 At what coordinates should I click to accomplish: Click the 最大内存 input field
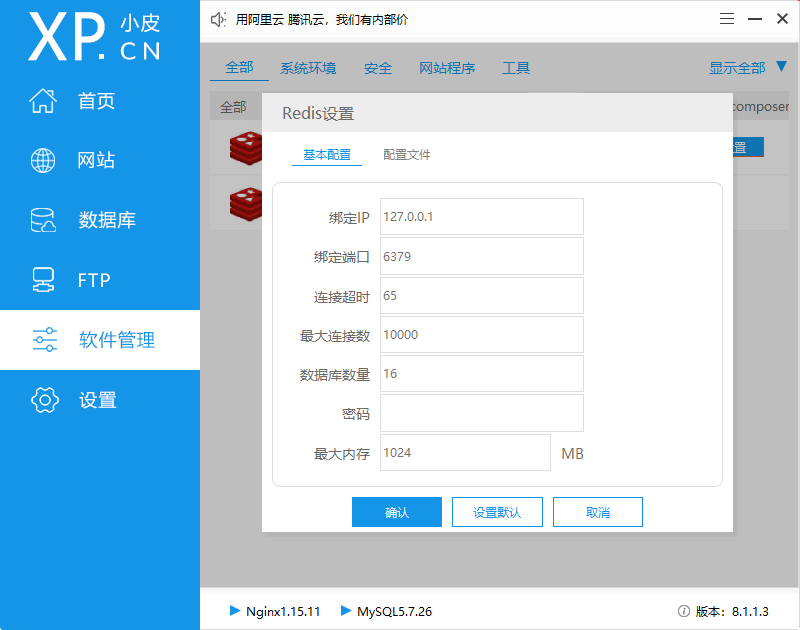pyautogui.click(x=465, y=452)
